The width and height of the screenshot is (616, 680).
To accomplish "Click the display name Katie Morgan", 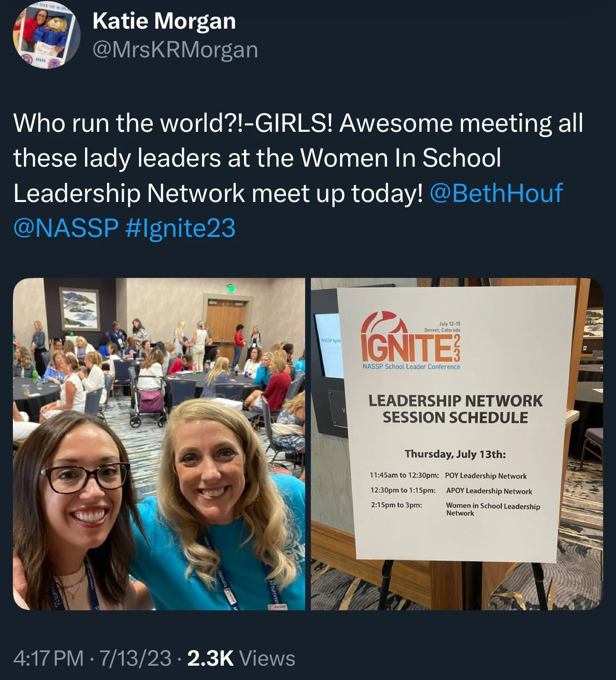I will point(164,21).
